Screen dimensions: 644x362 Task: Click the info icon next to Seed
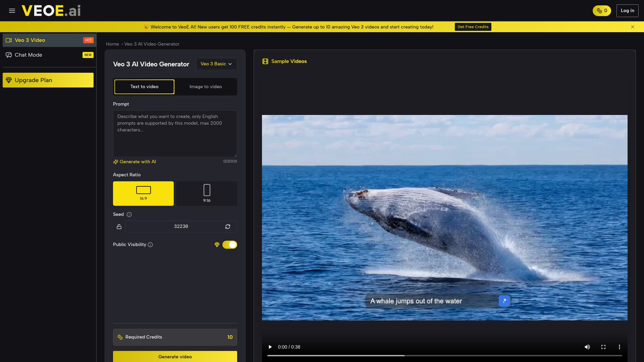point(129,215)
